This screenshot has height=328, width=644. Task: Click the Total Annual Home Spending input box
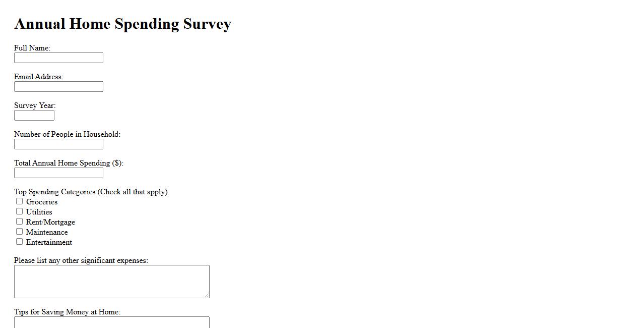click(x=58, y=173)
